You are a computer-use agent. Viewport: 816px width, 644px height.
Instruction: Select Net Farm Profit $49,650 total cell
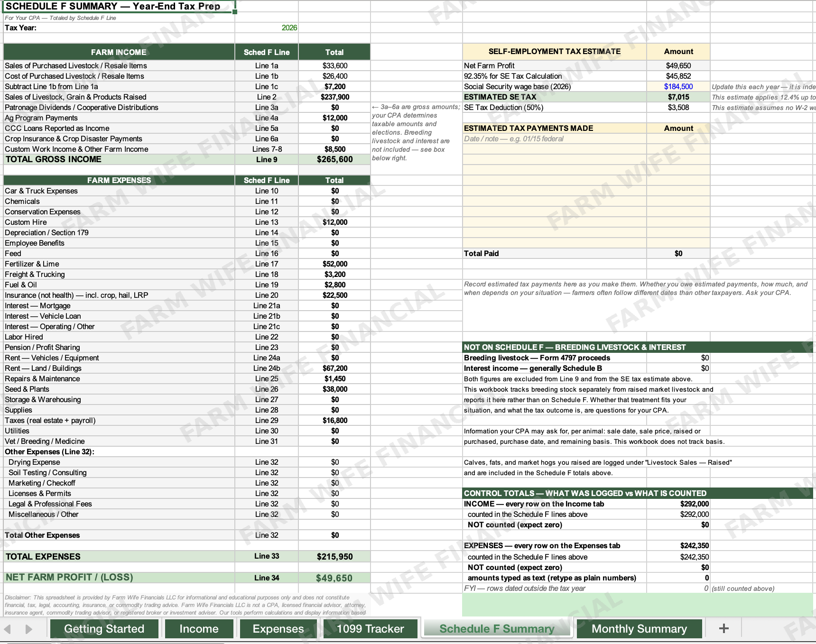click(x=334, y=578)
